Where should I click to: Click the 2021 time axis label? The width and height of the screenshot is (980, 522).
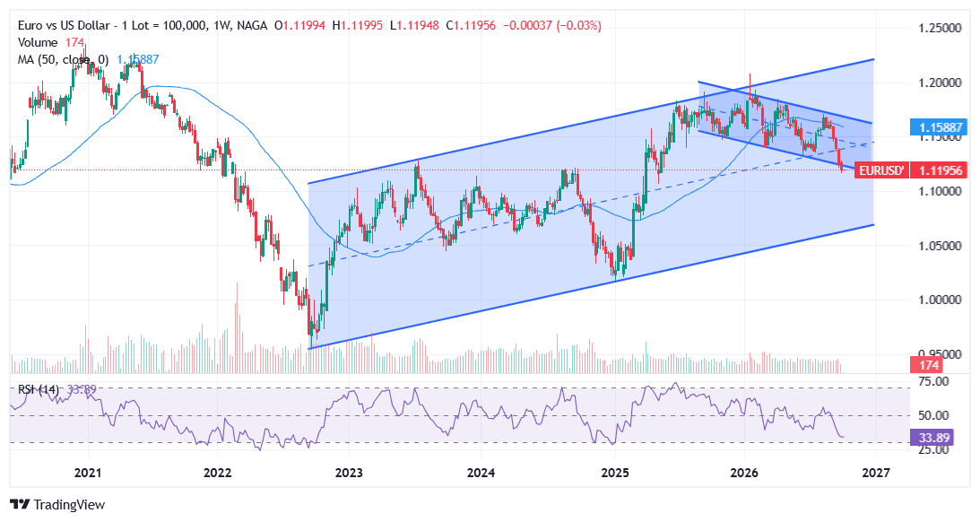pyautogui.click(x=88, y=473)
